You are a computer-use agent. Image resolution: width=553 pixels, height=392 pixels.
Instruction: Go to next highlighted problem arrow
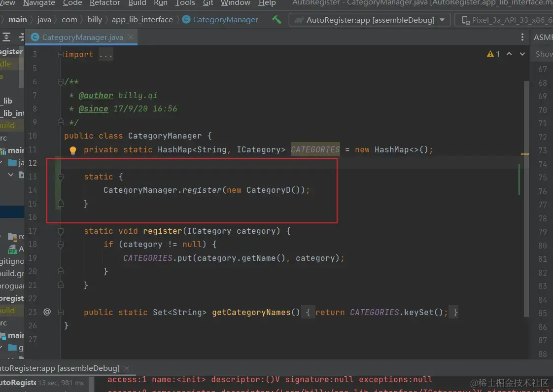522,54
